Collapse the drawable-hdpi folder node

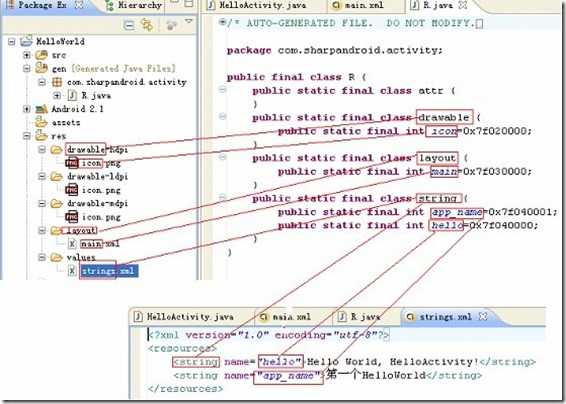[x=42, y=149]
